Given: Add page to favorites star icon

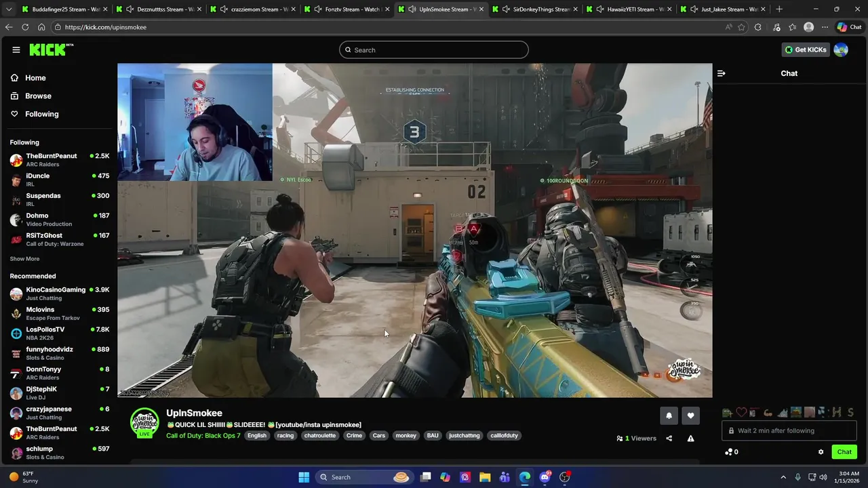Looking at the screenshot, I should coord(742,27).
